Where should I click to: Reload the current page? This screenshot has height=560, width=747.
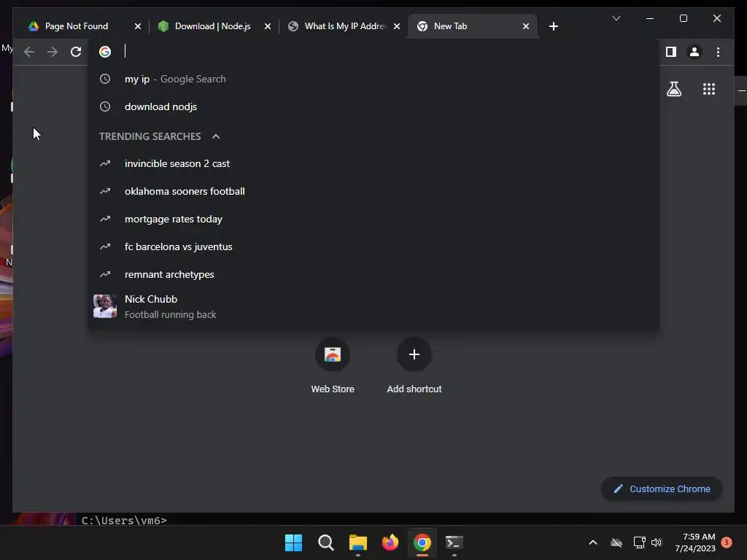click(76, 52)
